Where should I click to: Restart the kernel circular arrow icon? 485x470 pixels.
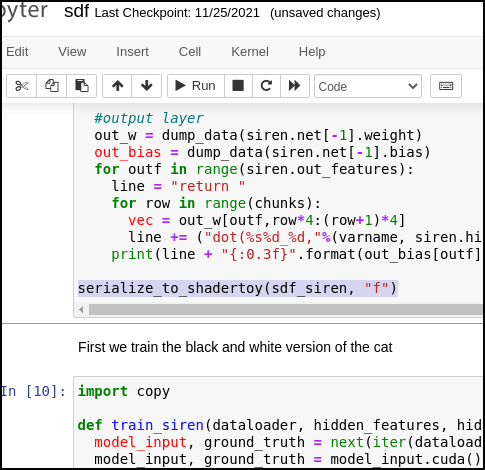266,86
